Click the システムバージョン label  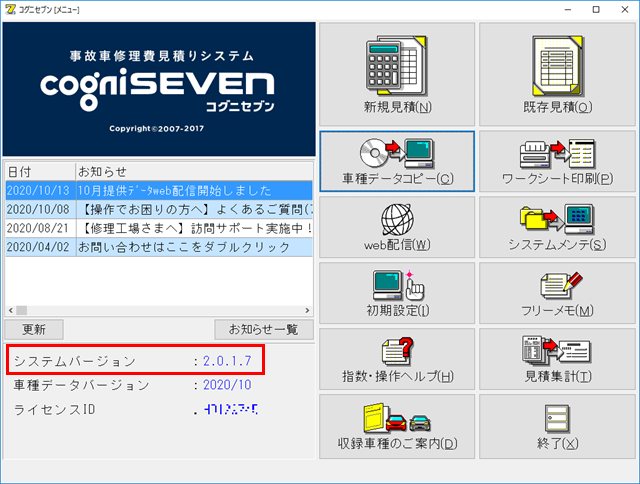click(75, 361)
